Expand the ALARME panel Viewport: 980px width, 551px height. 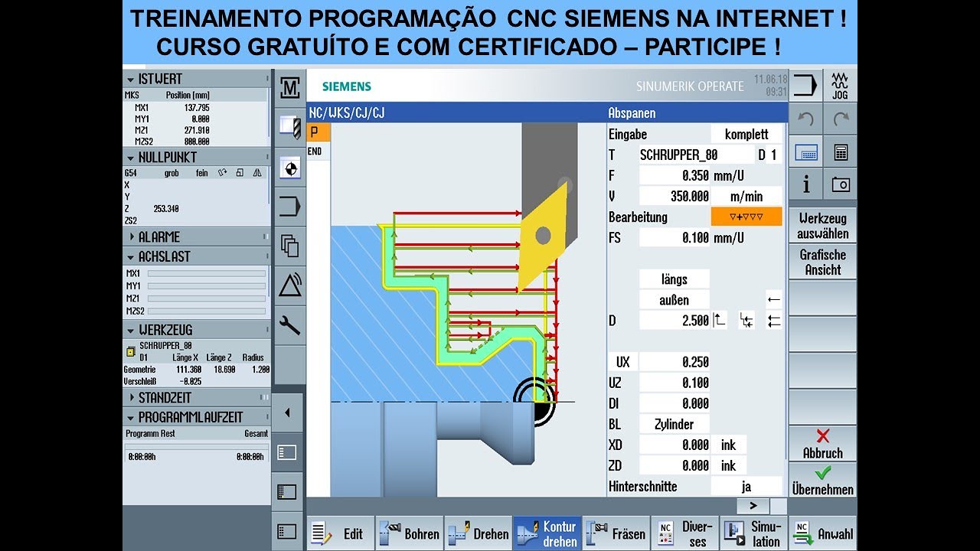tap(132, 236)
